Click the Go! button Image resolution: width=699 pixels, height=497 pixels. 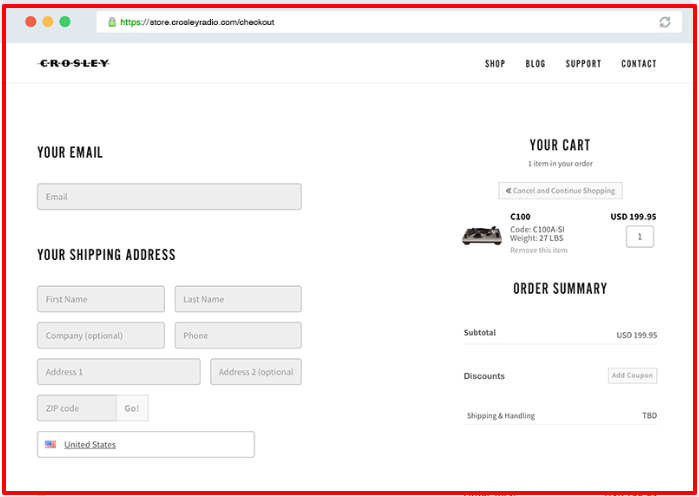click(x=132, y=408)
